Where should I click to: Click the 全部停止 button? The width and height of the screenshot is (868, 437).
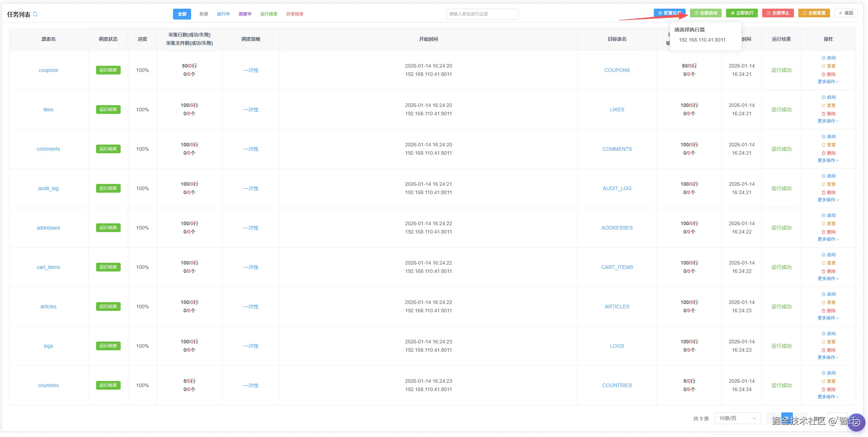(778, 13)
